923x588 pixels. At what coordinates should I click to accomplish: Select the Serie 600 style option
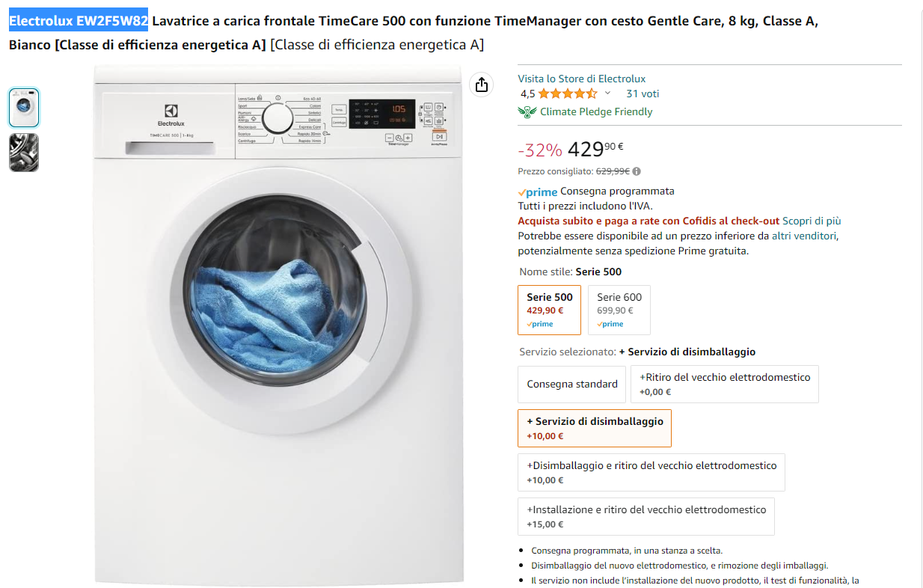[619, 310]
